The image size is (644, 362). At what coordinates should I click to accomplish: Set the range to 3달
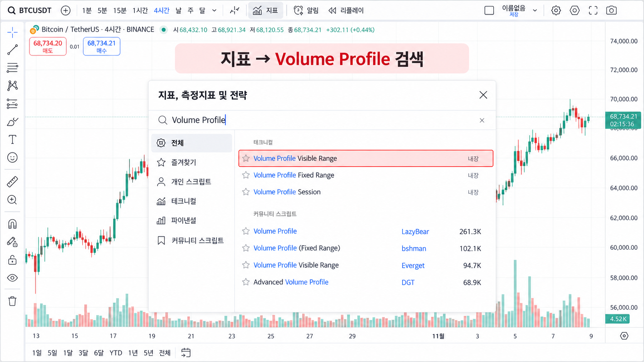(83, 353)
